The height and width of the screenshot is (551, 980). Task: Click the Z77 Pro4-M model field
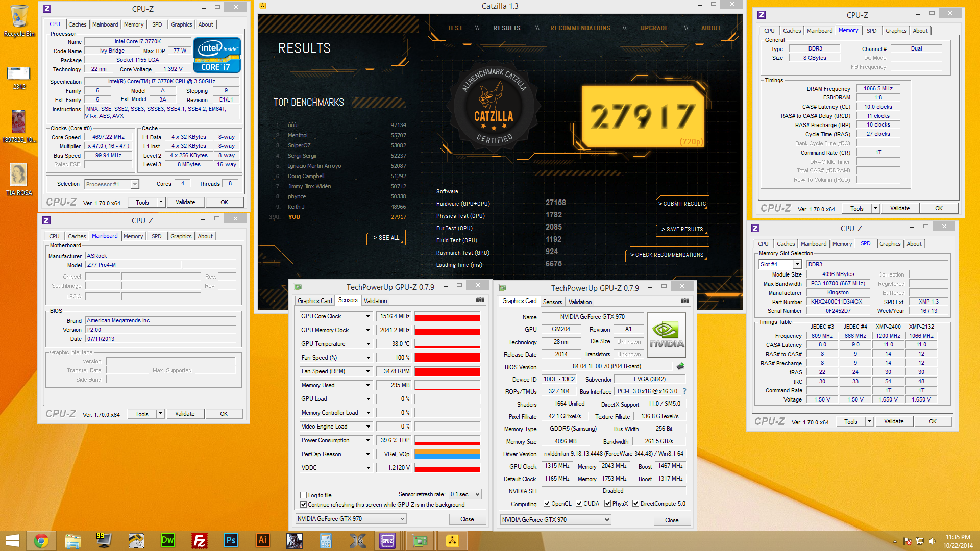(x=133, y=265)
